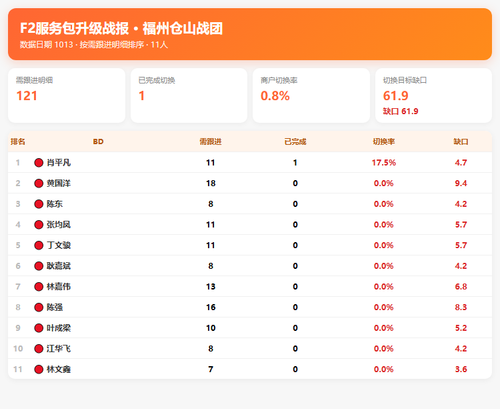This screenshot has width=500, height=409.
Task: Open the 切换目标缺口 61.9 summary card
Action: pyautogui.click(x=434, y=95)
